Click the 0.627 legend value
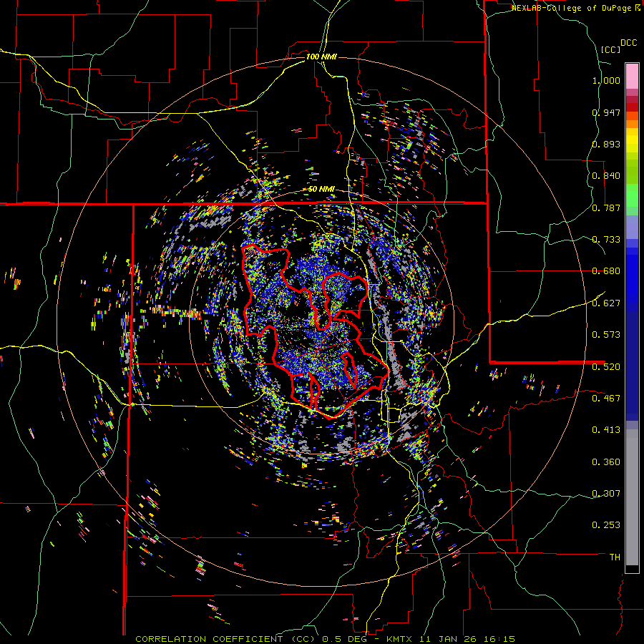Image resolution: width=644 pixels, height=644 pixels. tap(606, 303)
